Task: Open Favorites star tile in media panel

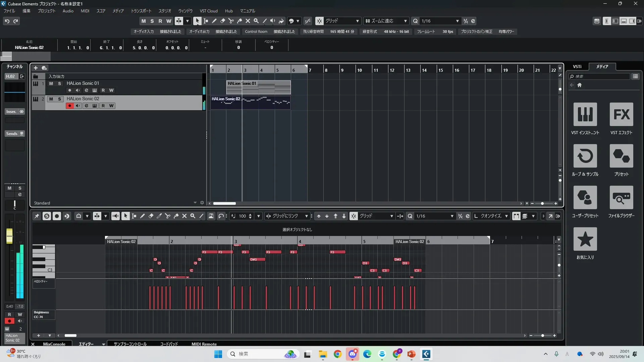Action: (585, 239)
